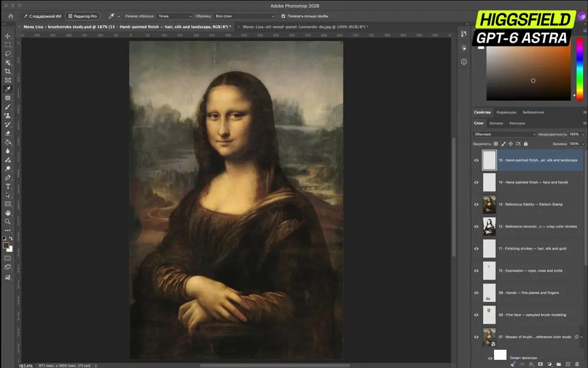Switch to the 'Каналы' tab

point(496,123)
